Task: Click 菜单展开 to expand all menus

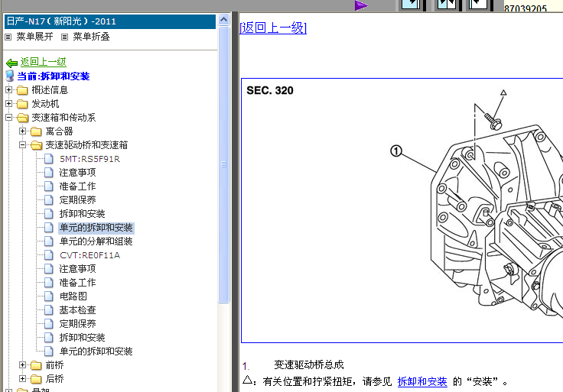Action: pyautogui.click(x=35, y=37)
